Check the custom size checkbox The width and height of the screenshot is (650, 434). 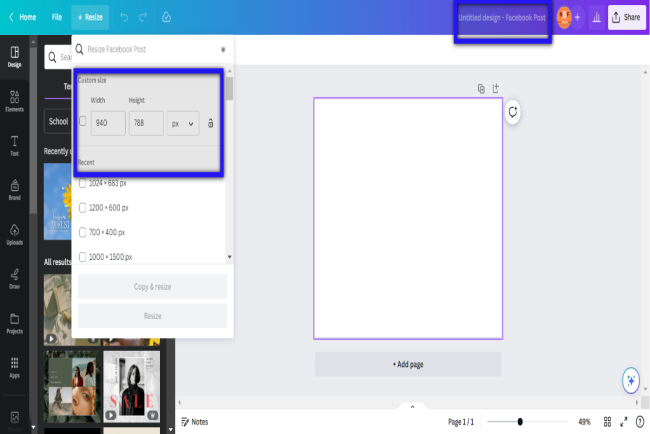[x=83, y=122]
